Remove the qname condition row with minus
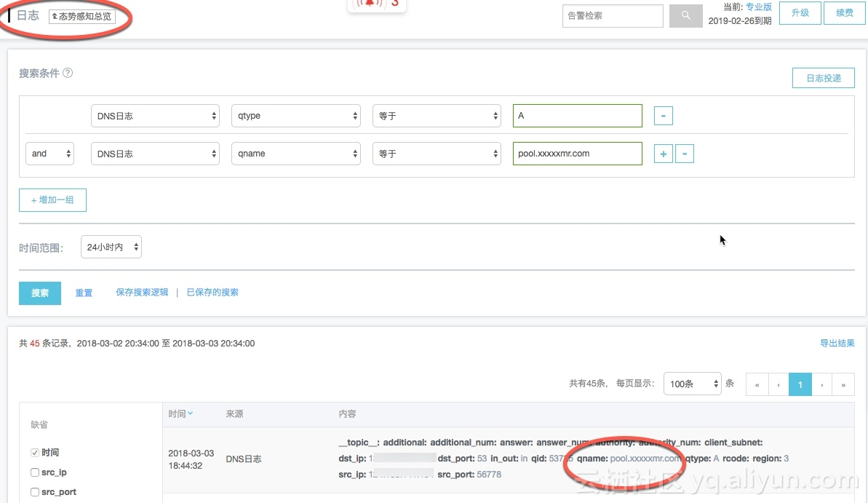Image resolution: width=868 pixels, height=503 pixels. pos(684,154)
